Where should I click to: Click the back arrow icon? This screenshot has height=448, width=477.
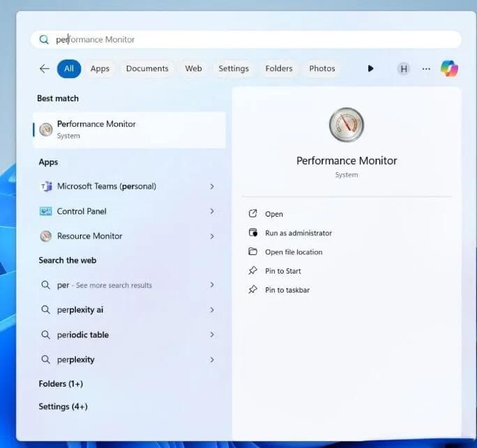(x=45, y=69)
